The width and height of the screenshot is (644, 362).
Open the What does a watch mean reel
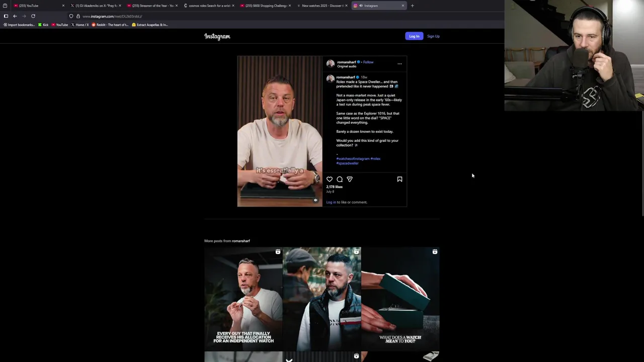click(x=400, y=299)
